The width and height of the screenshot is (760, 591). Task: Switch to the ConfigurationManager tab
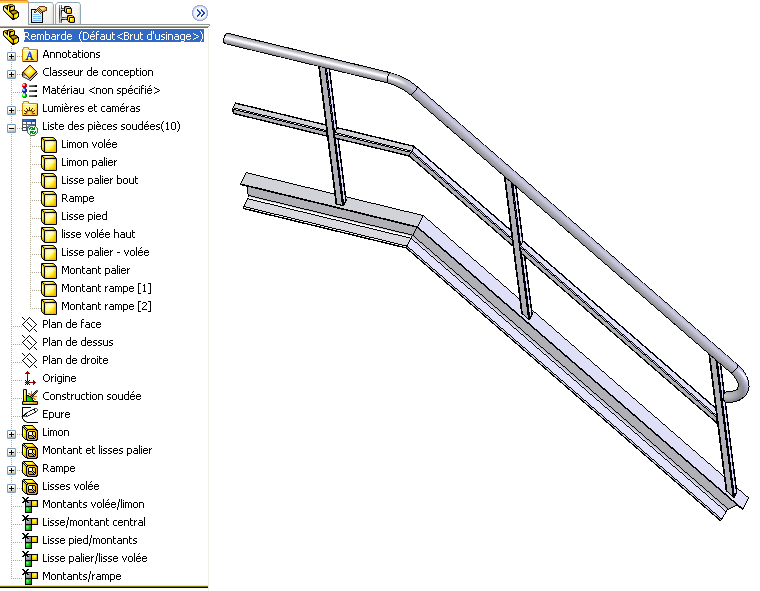(x=67, y=13)
